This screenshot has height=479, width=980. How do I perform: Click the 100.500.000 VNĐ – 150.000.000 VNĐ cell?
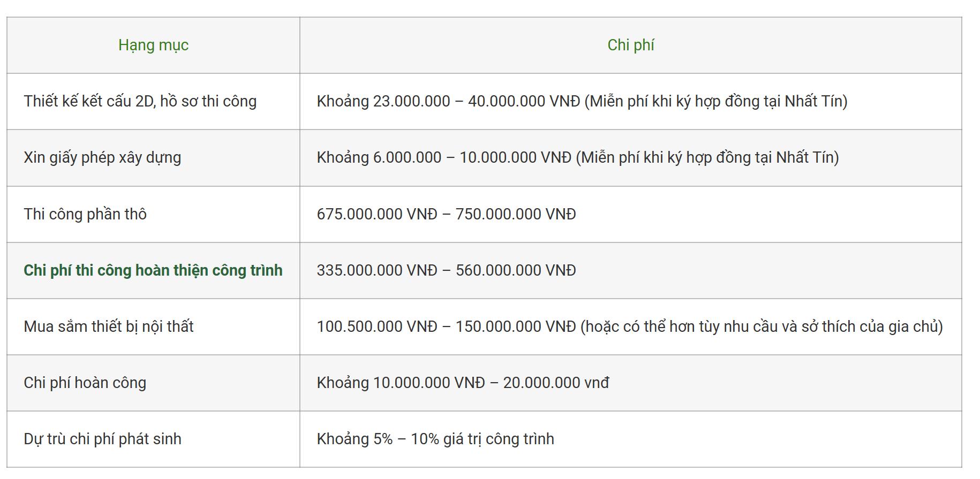tap(630, 326)
